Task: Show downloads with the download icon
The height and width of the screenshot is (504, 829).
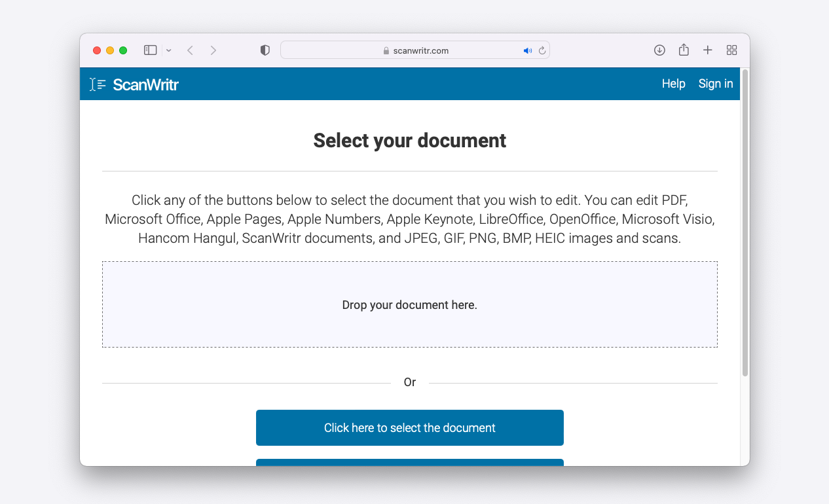Action: (x=659, y=50)
